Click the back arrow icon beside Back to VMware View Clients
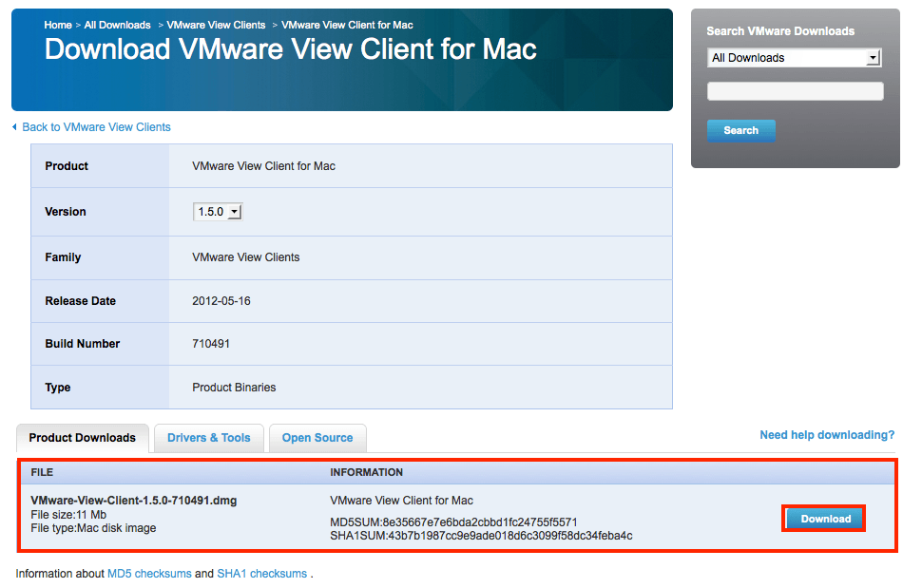 point(14,127)
